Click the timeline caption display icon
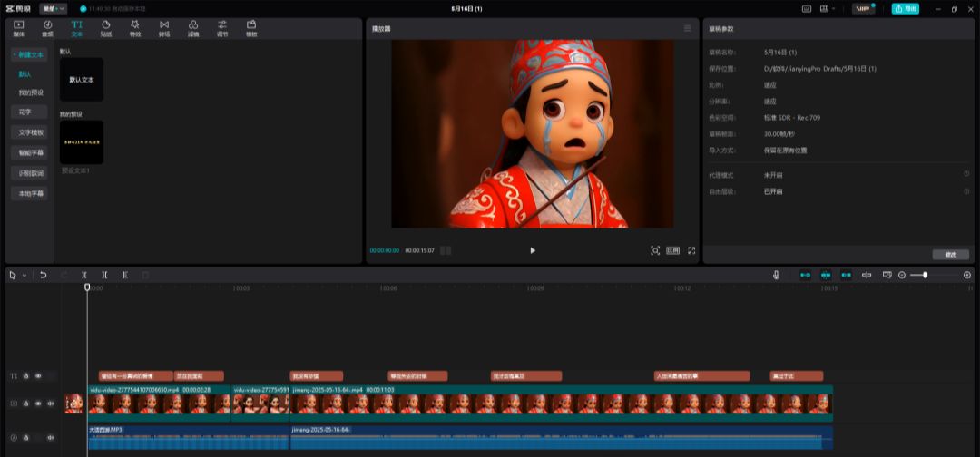Image resolution: width=980 pixels, height=457 pixels. pos(887,275)
